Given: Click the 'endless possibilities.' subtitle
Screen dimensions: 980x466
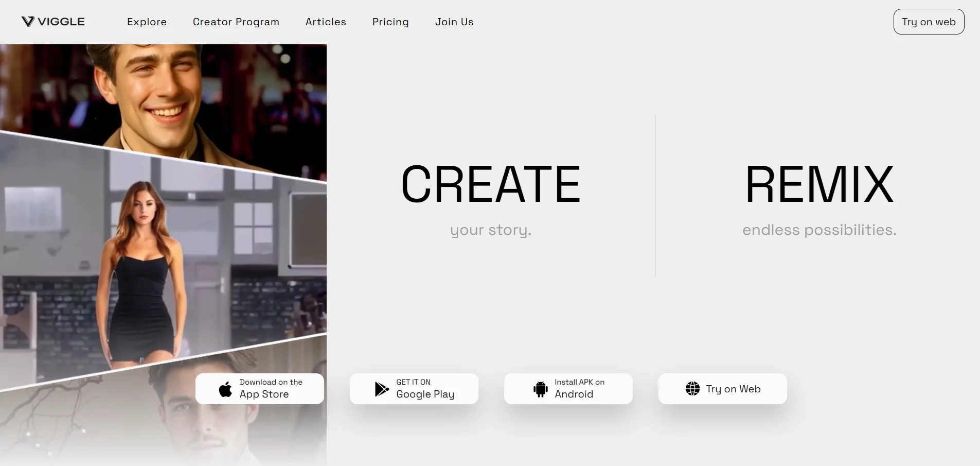Looking at the screenshot, I should click(x=819, y=230).
